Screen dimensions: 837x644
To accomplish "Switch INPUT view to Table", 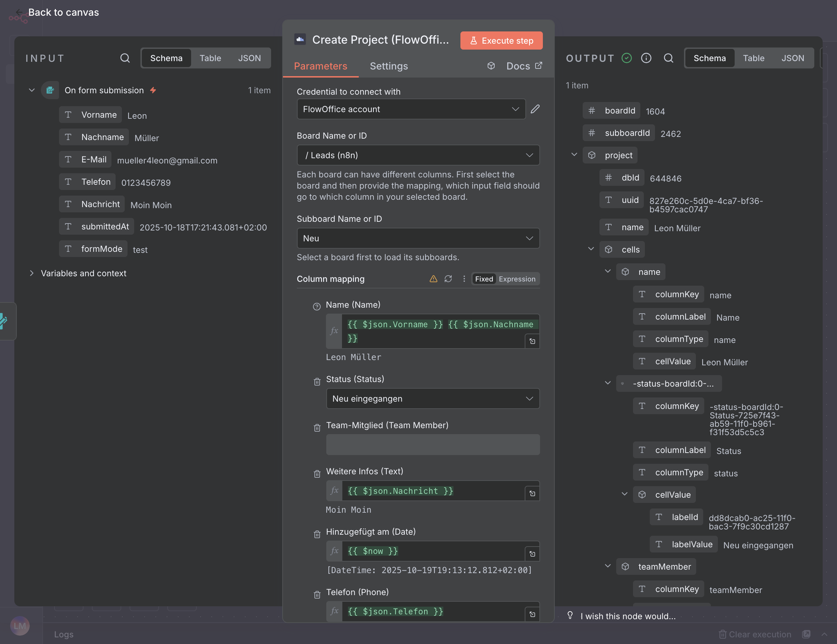I will 210,58.
